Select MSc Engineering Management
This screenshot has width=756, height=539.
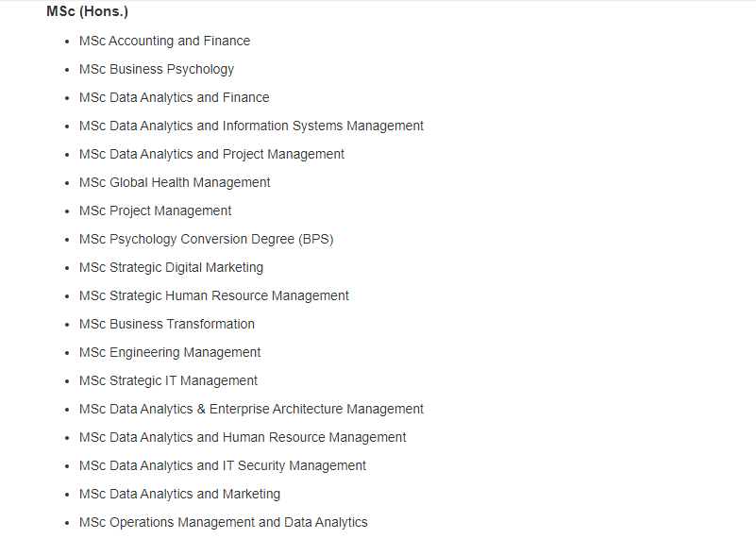pos(170,353)
